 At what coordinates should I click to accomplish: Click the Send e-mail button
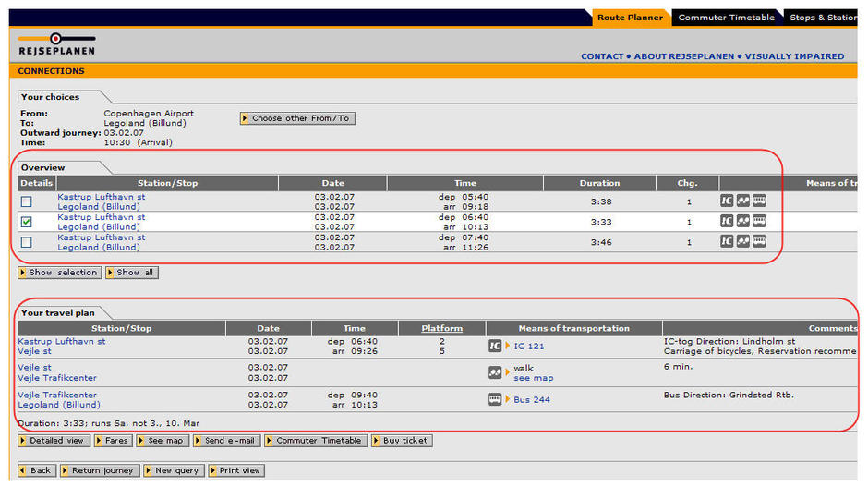coord(227,441)
